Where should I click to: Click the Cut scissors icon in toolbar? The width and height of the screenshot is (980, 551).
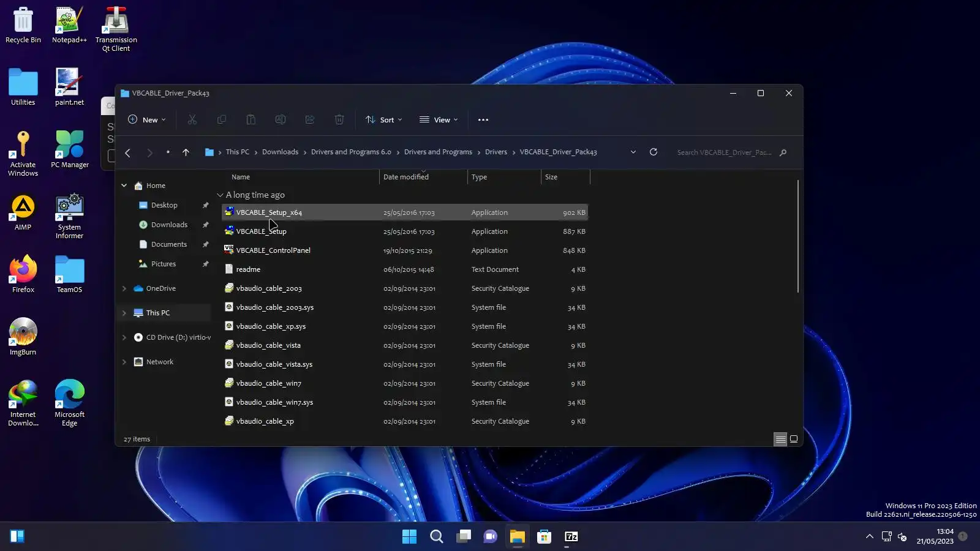[192, 120]
